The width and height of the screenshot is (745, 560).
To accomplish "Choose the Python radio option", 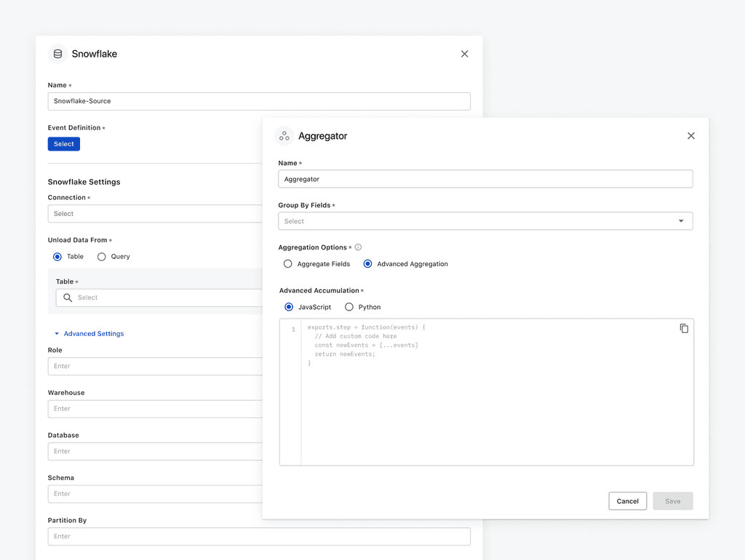I will pos(349,307).
